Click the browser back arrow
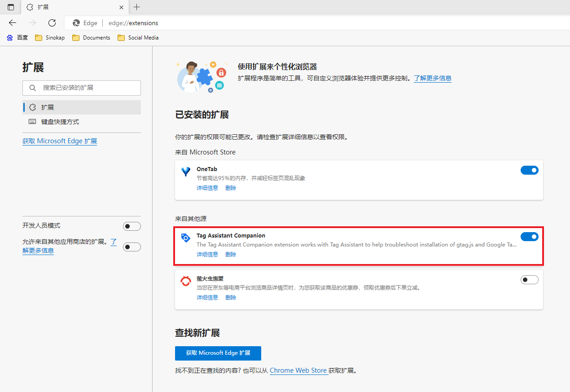This screenshot has height=392, width=570. tap(13, 23)
